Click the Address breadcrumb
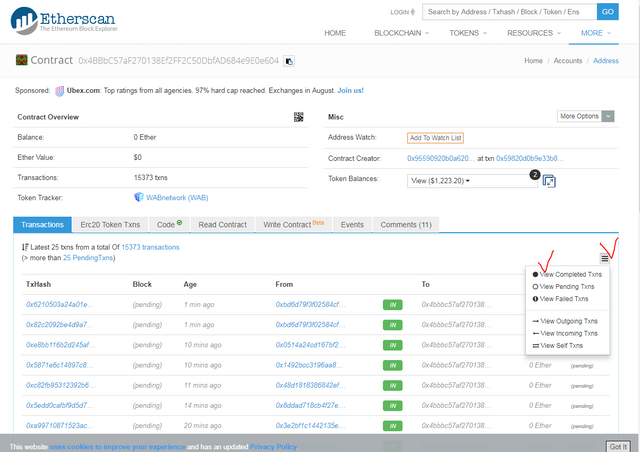 coord(606,60)
